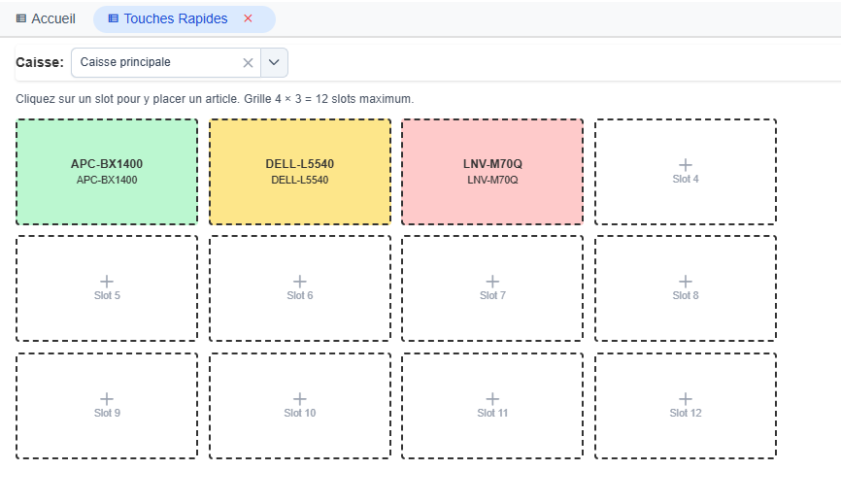Click the plus icon in Slot 6
The width and height of the screenshot is (841, 504).
(x=300, y=282)
